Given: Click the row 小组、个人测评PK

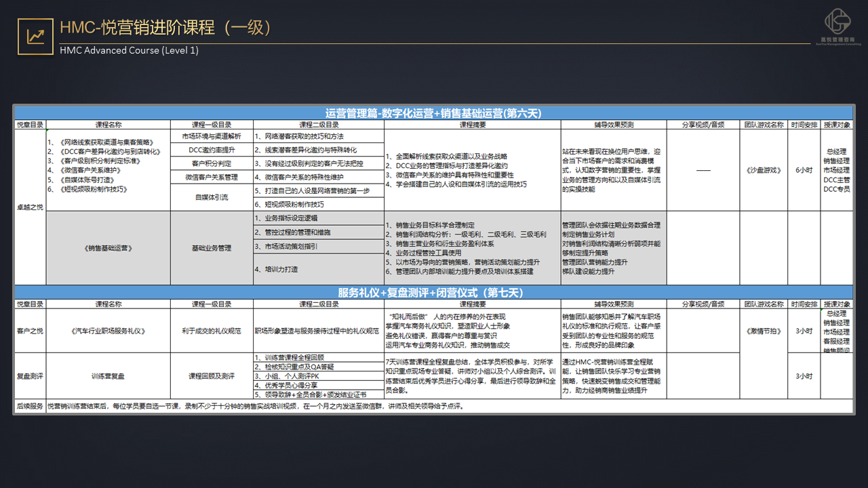Looking at the screenshot, I should click(319, 376).
